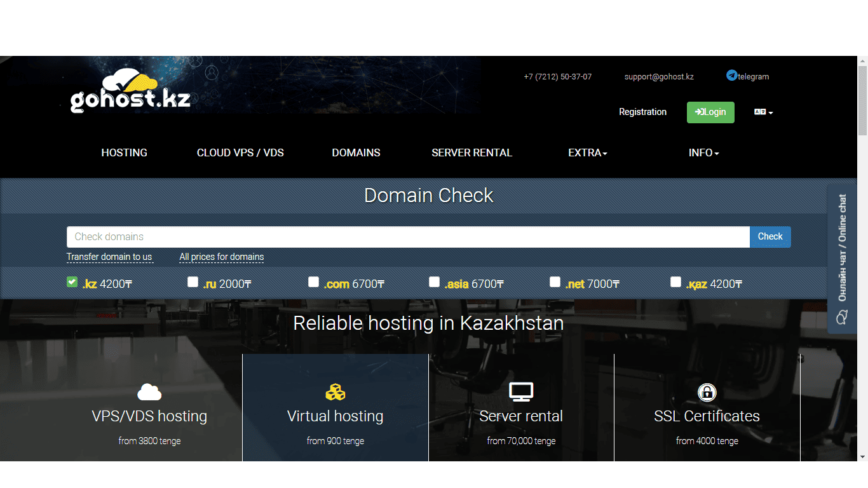Check the .ru 2000₸ domain checkbox
Image resolution: width=868 pixels, height=488 pixels.
coord(193,281)
